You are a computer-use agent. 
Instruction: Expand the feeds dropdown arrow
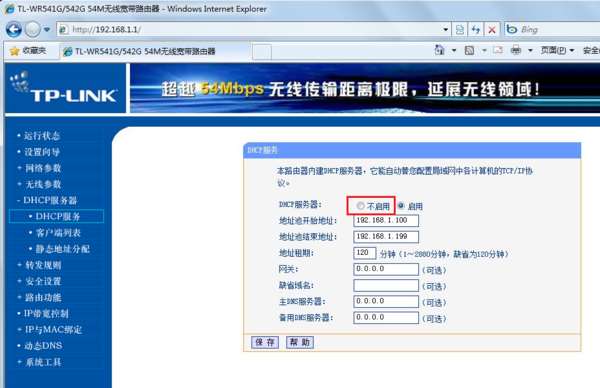point(484,50)
